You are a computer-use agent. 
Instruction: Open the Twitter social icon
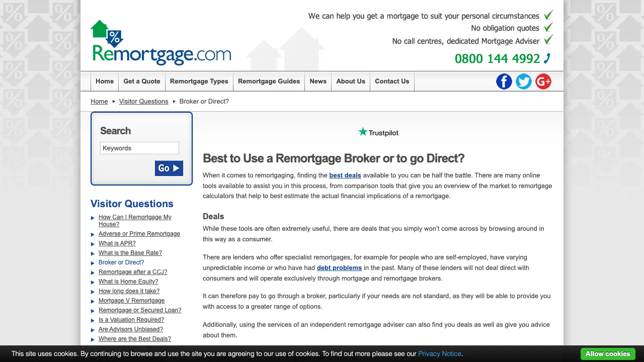523,81
